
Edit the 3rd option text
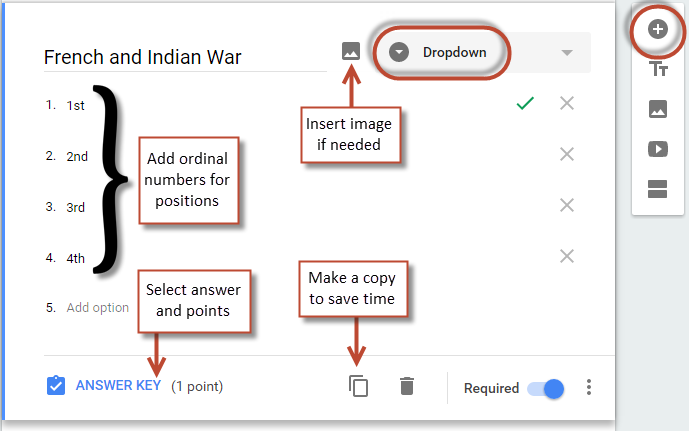tap(76, 208)
